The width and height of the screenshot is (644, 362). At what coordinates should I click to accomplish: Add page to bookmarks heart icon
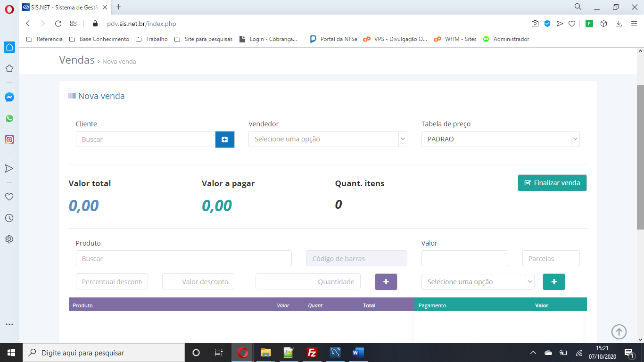[x=572, y=24]
